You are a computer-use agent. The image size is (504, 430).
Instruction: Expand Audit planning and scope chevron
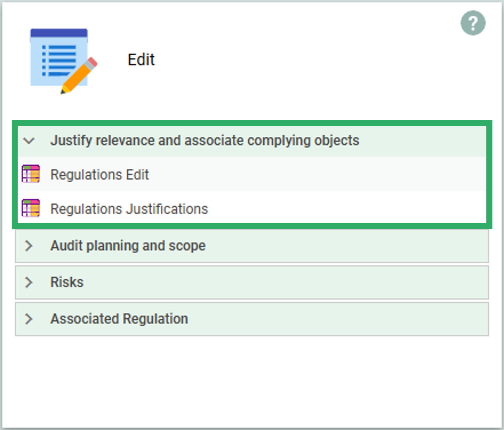tap(29, 246)
